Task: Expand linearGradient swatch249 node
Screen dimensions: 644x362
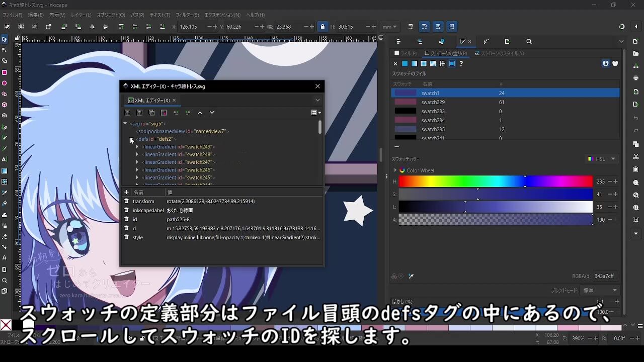Action: pyautogui.click(x=137, y=147)
